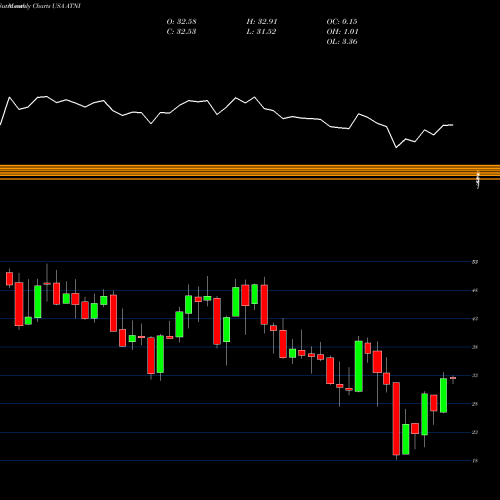
Task: Click the 22 price axis label
Action: (475, 432)
